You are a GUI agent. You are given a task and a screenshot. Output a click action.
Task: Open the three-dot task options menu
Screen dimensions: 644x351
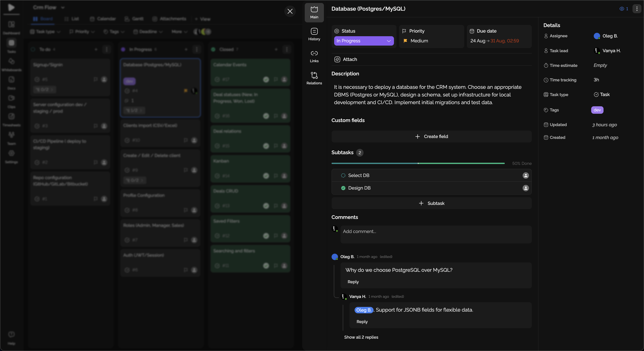pyautogui.click(x=637, y=9)
